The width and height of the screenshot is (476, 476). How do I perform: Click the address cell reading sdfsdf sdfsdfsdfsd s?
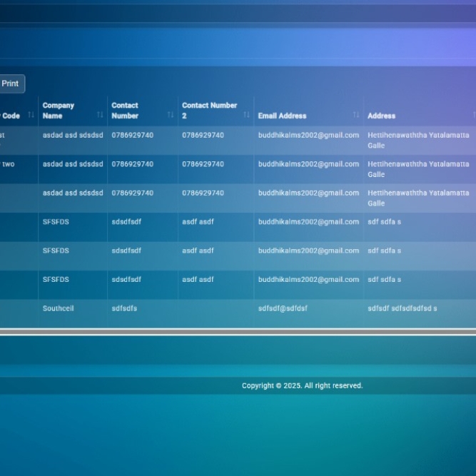[402, 308]
